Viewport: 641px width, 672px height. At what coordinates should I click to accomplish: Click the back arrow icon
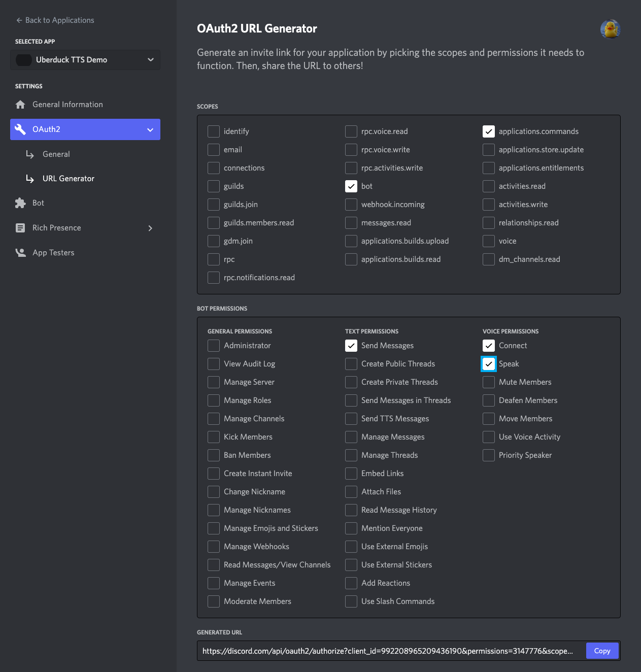point(19,20)
